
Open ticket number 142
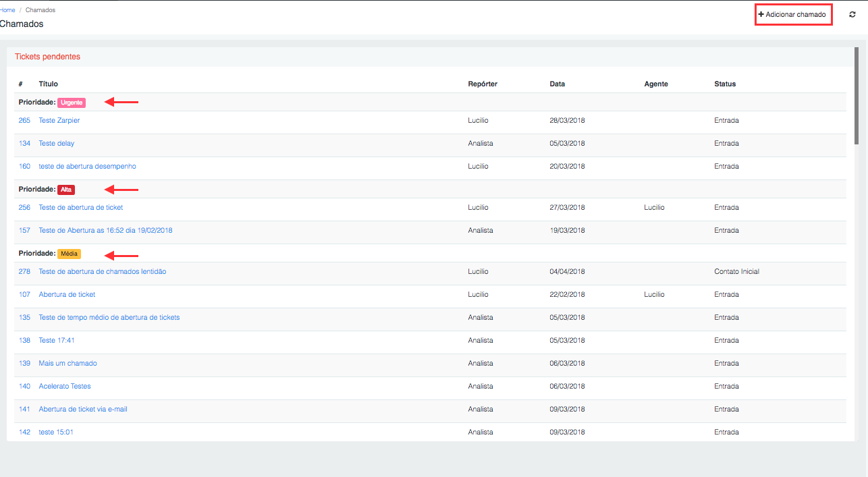pyautogui.click(x=24, y=432)
